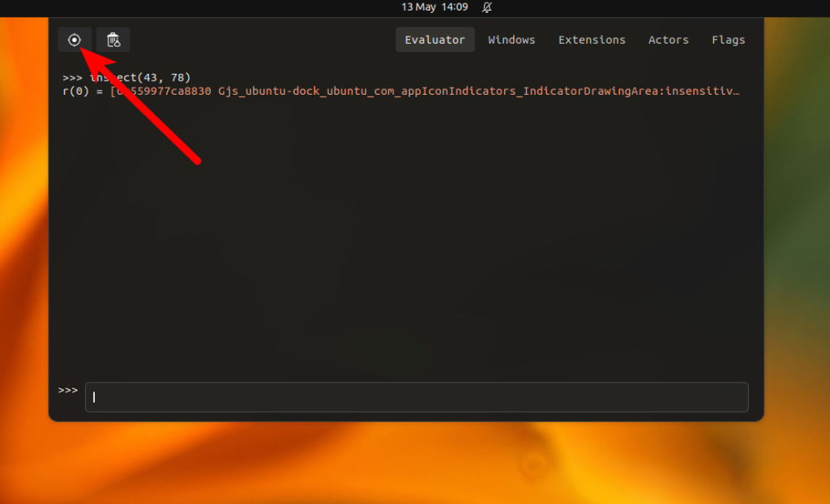Screen dimensions: 830x504
Task: Open the Extensions tab
Action: (592, 40)
